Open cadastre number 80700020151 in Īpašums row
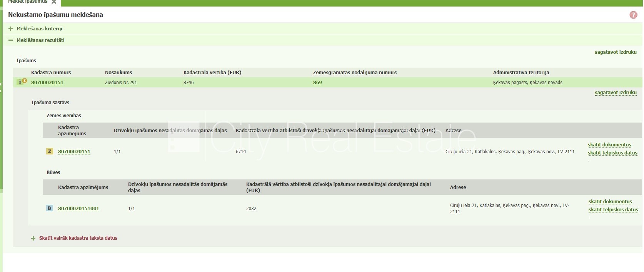Screen dimensions: 644x272 [x=47, y=83]
